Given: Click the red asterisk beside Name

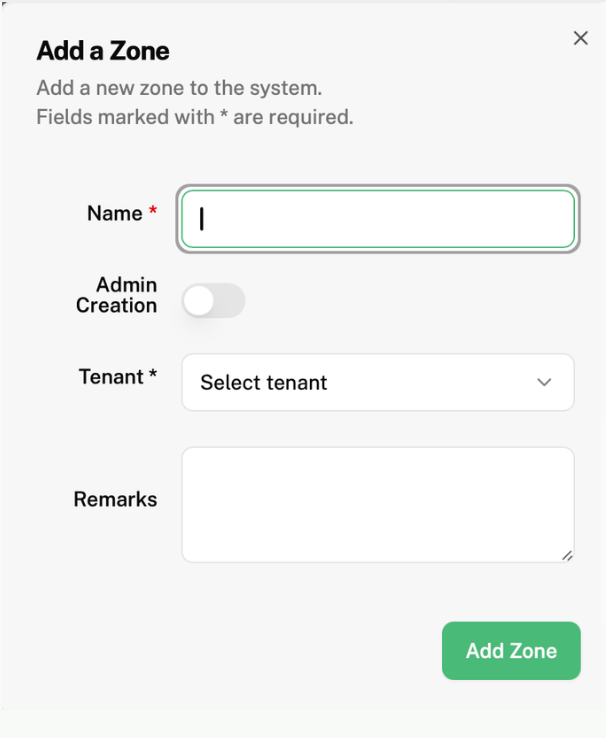Looking at the screenshot, I should tap(153, 212).
